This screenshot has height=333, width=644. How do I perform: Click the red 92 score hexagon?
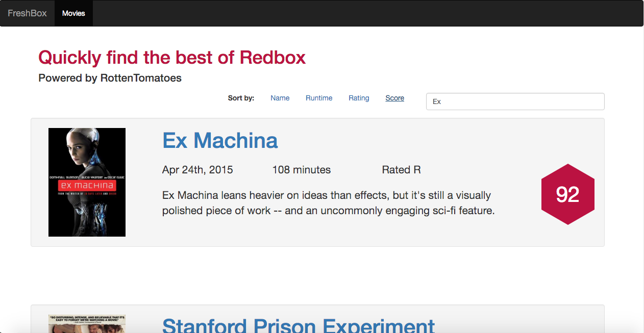pyautogui.click(x=567, y=194)
